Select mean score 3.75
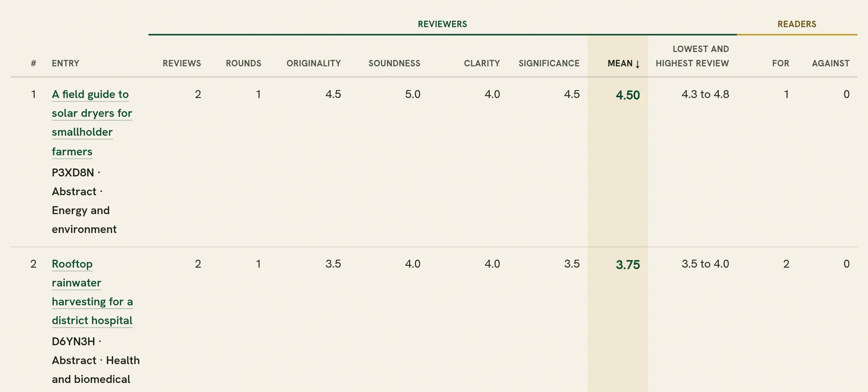 pyautogui.click(x=628, y=265)
